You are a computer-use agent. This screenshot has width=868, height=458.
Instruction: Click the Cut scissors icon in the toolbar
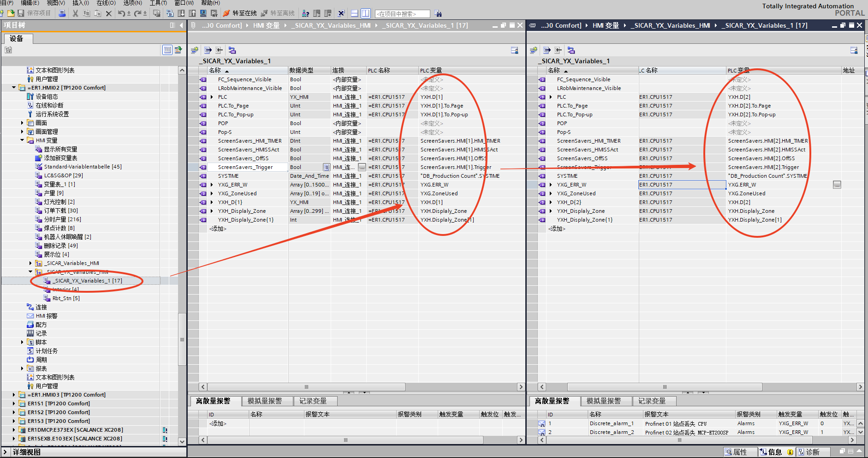[75, 13]
